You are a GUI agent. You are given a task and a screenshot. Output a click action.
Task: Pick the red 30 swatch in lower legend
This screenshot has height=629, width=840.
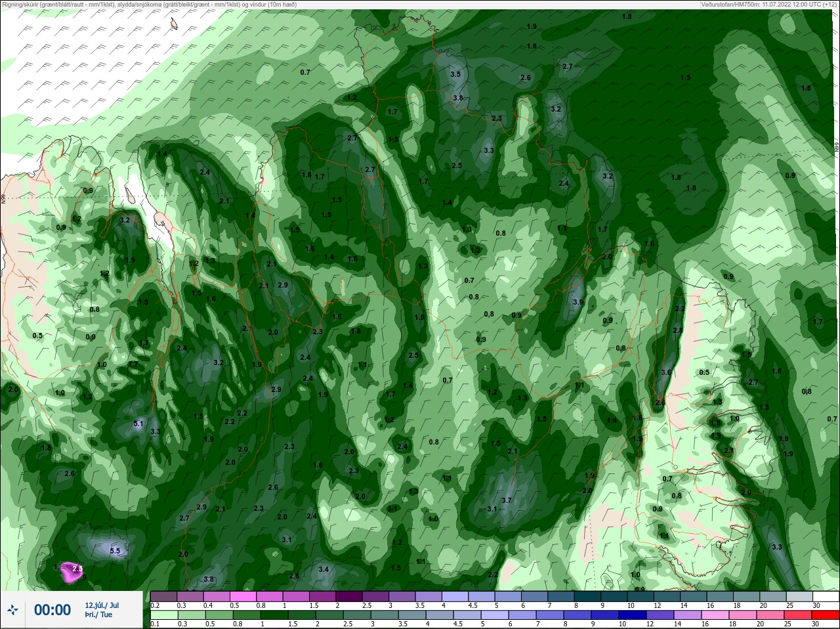click(x=826, y=615)
